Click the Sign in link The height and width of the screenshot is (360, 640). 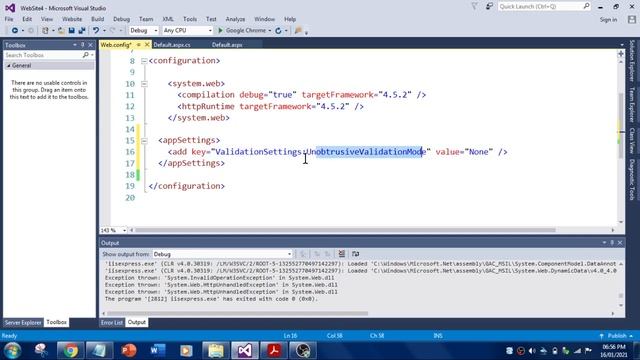point(608,20)
